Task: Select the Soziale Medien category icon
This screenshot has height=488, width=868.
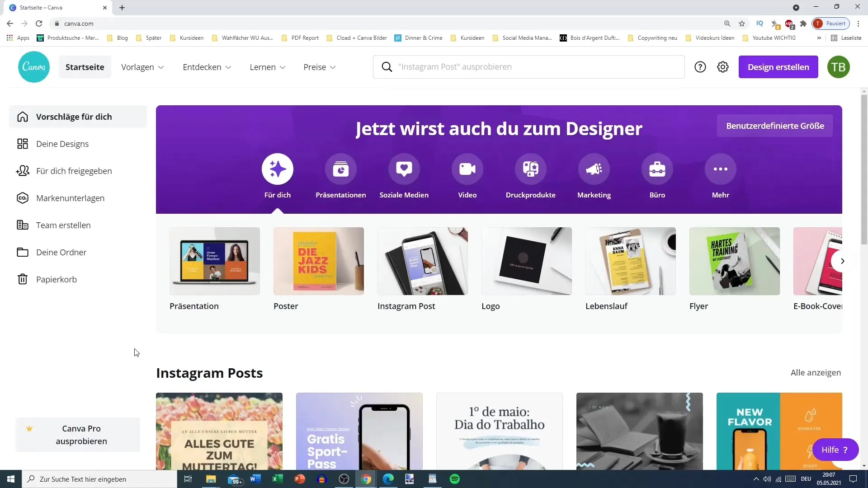Action: click(404, 169)
